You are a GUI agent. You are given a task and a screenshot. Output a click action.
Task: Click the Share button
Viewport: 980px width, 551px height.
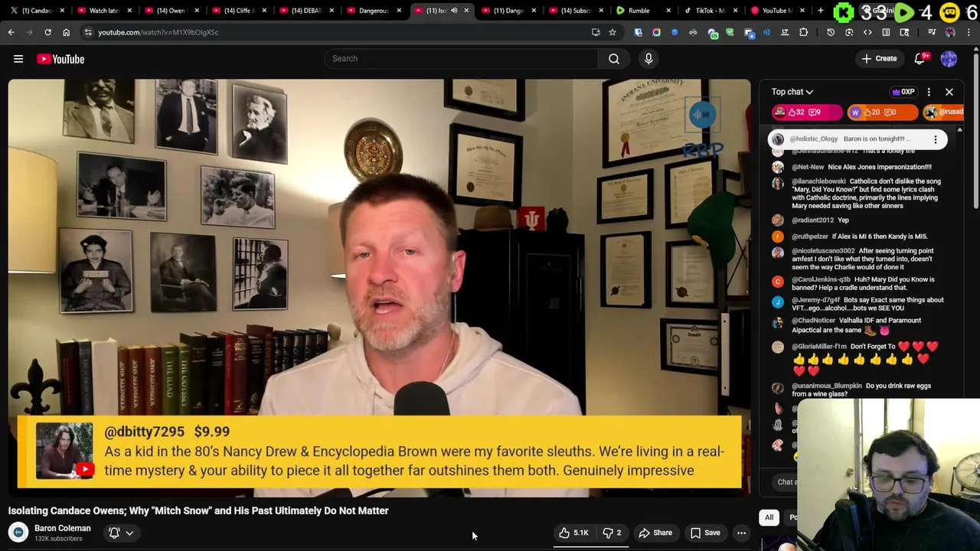click(x=655, y=533)
